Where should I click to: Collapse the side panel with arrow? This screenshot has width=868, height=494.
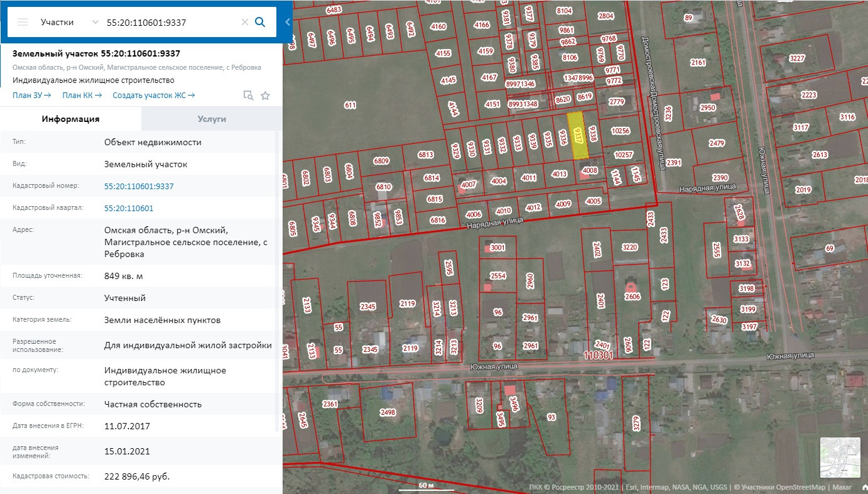click(288, 22)
